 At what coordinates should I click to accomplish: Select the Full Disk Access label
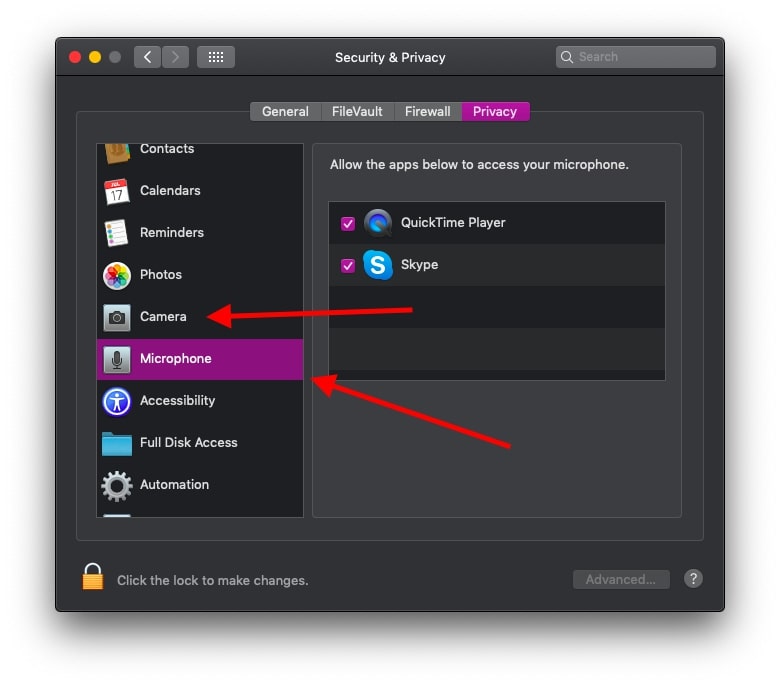(189, 442)
